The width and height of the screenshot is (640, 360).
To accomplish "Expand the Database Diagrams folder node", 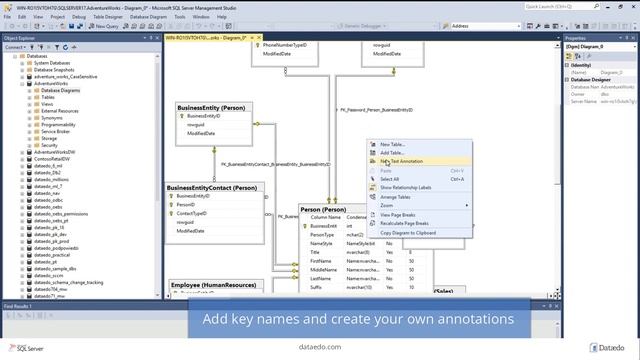I will tap(29, 90).
